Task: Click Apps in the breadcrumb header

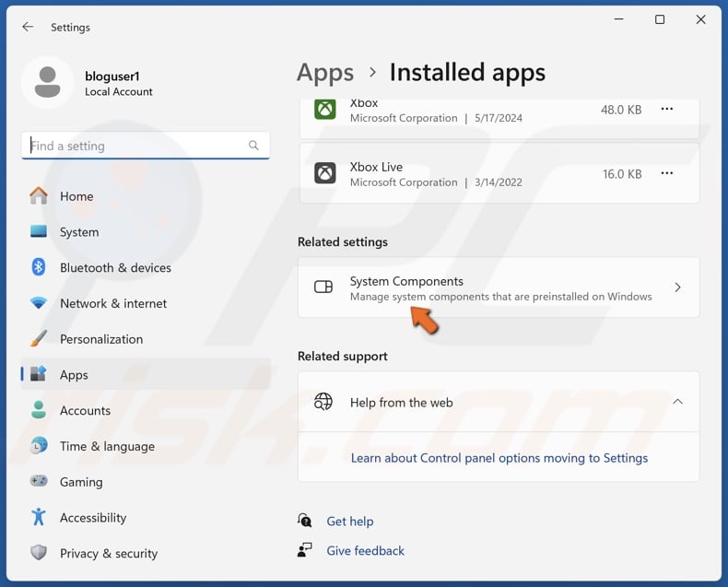Action: tap(325, 73)
